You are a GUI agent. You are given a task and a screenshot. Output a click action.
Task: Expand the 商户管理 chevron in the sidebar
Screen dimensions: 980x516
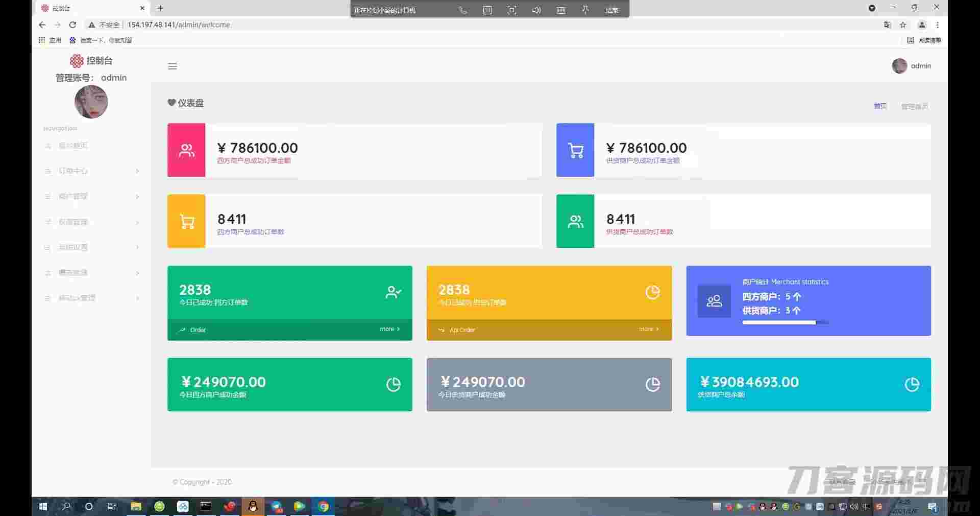137,197
